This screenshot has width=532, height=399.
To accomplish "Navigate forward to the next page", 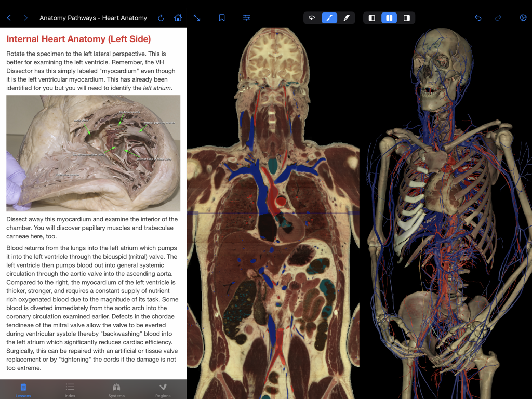I will pyautogui.click(x=25, y=17).
